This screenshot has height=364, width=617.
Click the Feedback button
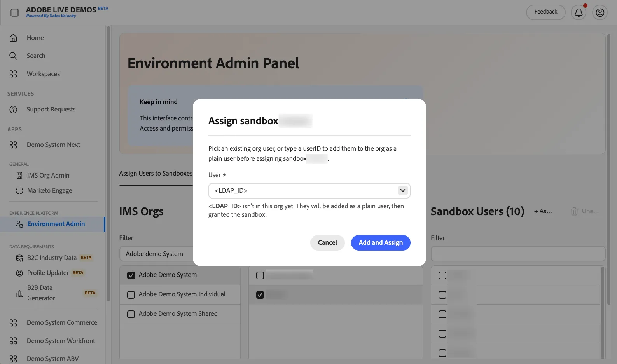(x=545, y=12)
